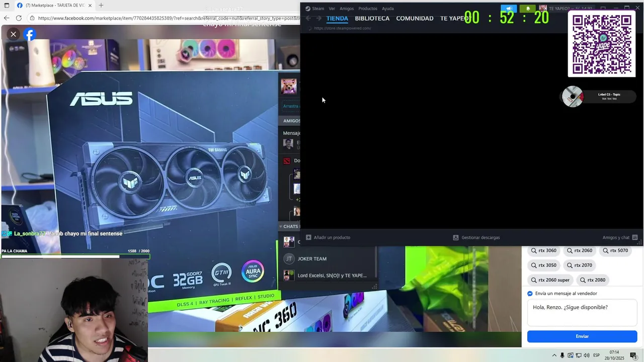The width and height of the screenshot is (644, 362).
Task: Open the taskbar clock showing 07:14
Action: tap(614, 355)
